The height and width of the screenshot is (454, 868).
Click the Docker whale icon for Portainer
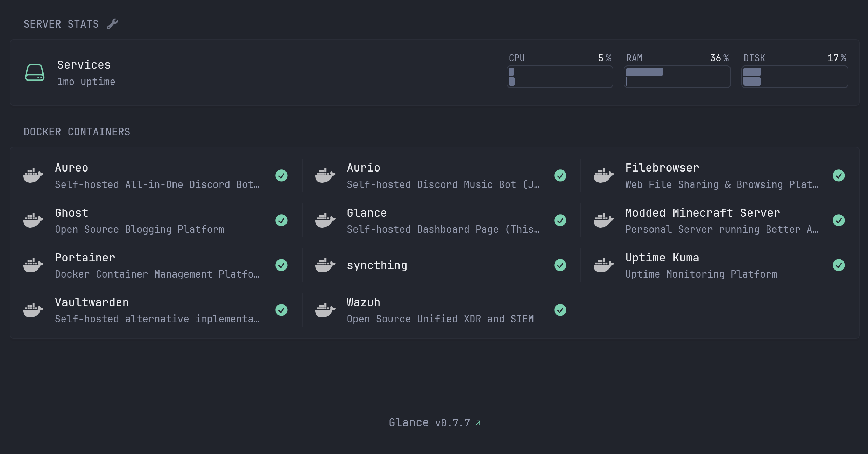[x=33, y=265]
